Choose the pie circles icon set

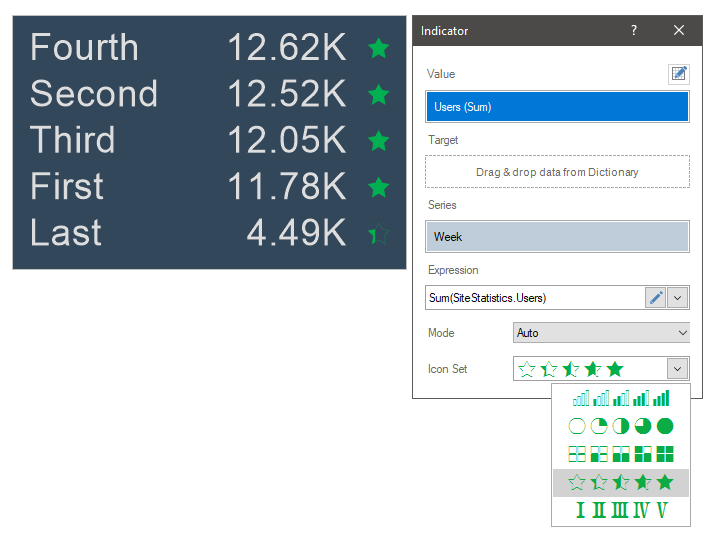621,426
